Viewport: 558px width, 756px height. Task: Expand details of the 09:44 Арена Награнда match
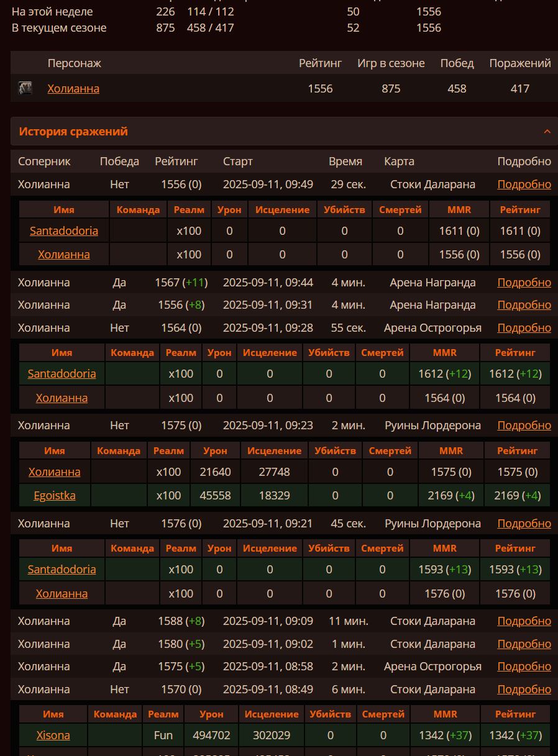[x=524, y=283]
